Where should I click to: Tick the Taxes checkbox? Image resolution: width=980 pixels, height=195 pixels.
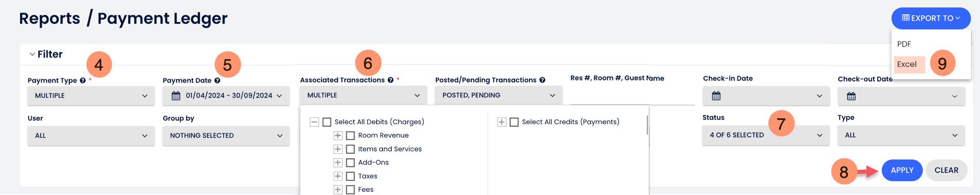click(x=350, y=176)
